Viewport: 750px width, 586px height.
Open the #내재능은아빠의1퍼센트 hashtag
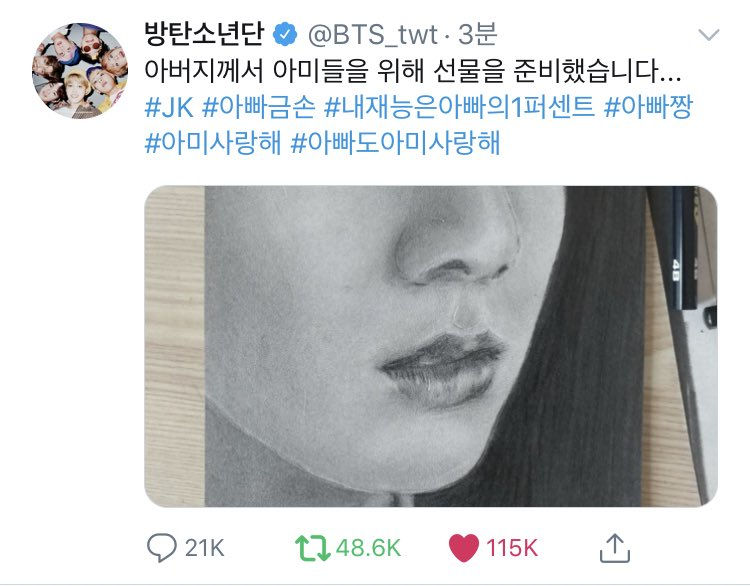459,107
